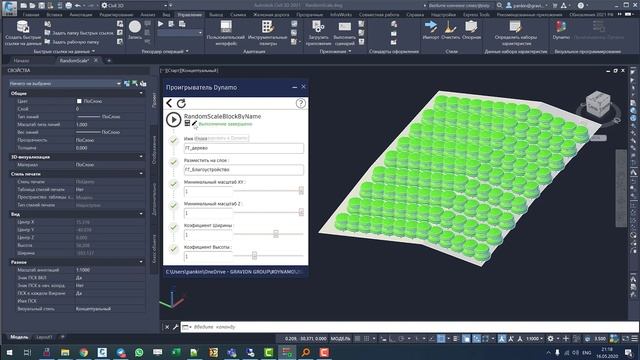Toggle the check beside minimum Z scale
This screenshot has height=360, width=640.
pyautogui.click(x=173, y=206)
